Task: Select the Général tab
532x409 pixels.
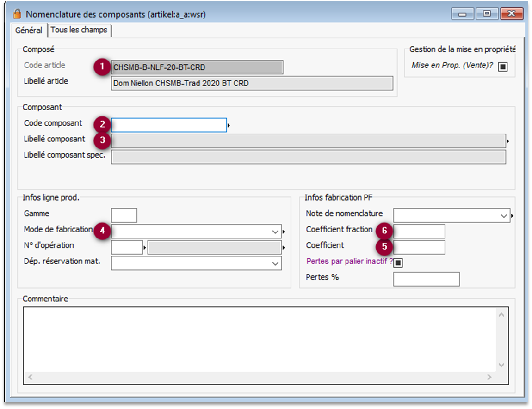Action: 29,31
